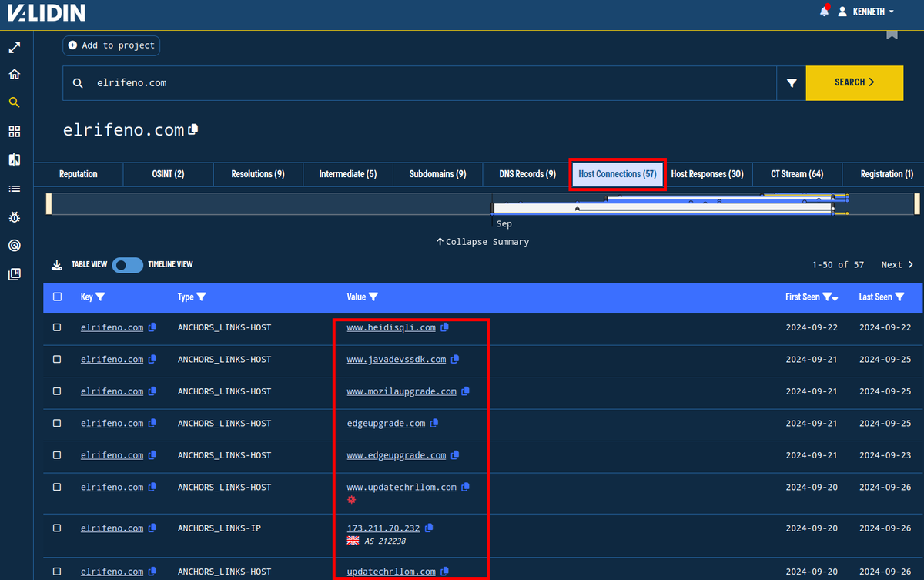This screenshot has height=580, width=924.
Task: Switch to Resolutions (9) tab
Action: pos(258,174)
